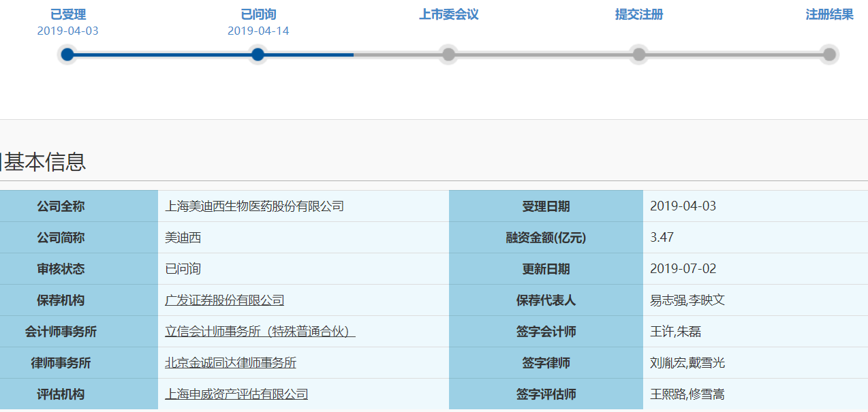Click the 签字评估师 header cell
The image size is (868, 412).
pos(546,394)
